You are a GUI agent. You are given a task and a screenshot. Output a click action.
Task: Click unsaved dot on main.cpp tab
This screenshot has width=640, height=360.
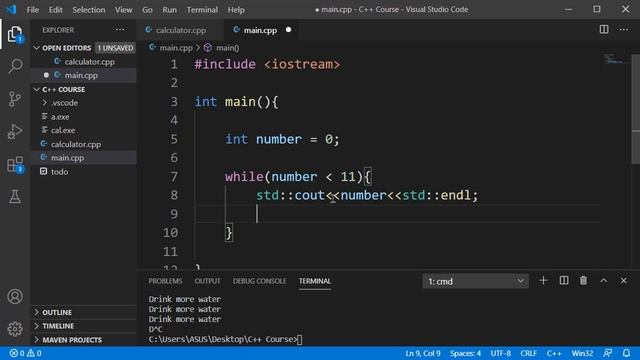click(x=289, y=30)
